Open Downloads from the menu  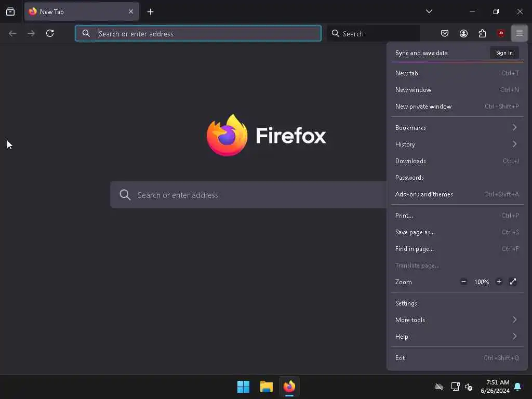[x=457, y=161]
